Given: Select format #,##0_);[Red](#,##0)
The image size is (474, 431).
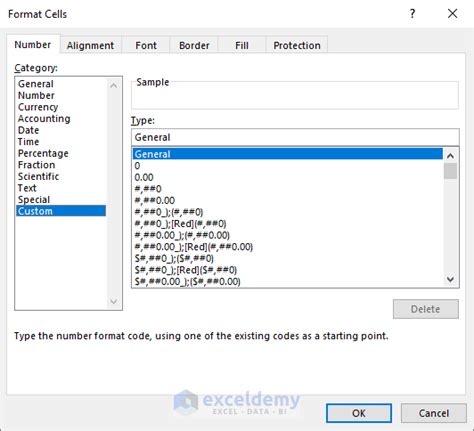Looking at the screenshot, I should [x=288, y=224].
